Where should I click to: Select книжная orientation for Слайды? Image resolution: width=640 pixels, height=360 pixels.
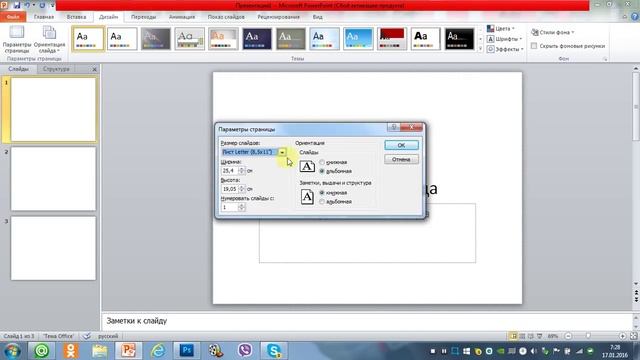tap(322, 162)
